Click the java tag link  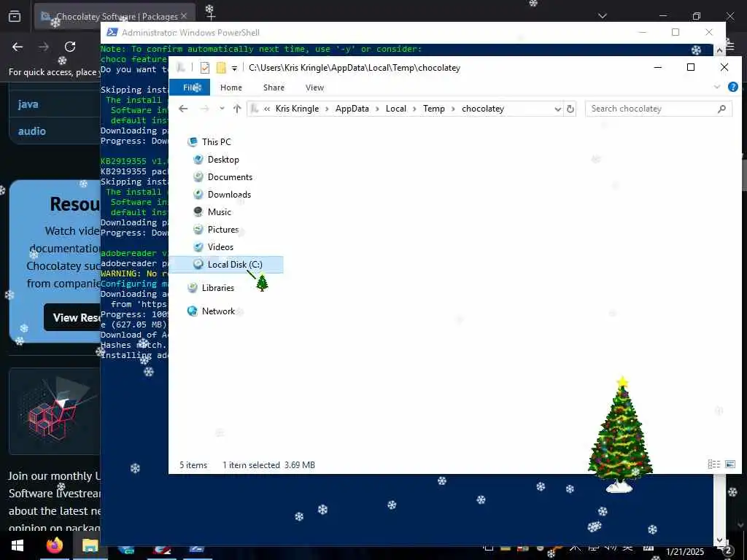tap(28, 104)
